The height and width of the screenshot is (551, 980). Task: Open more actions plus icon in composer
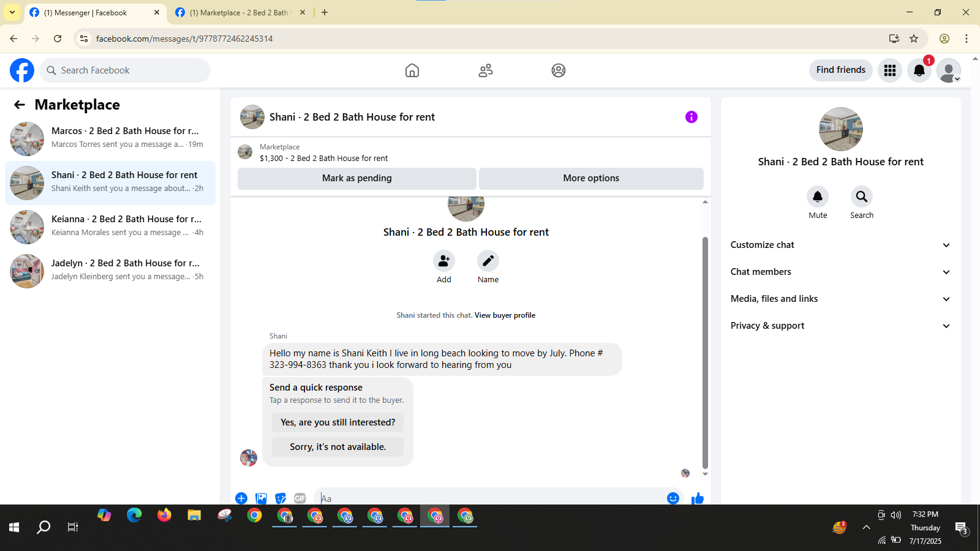tap(241, 498)
